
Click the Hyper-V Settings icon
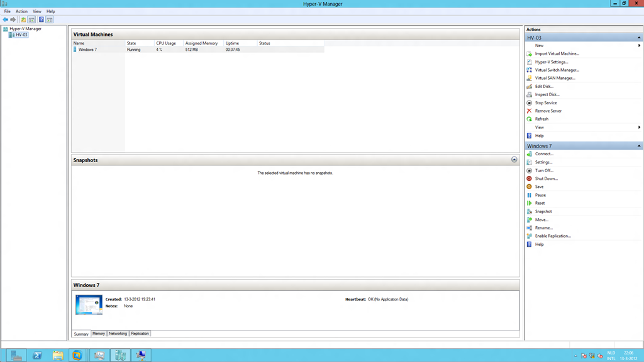click(x=530, y=62)
